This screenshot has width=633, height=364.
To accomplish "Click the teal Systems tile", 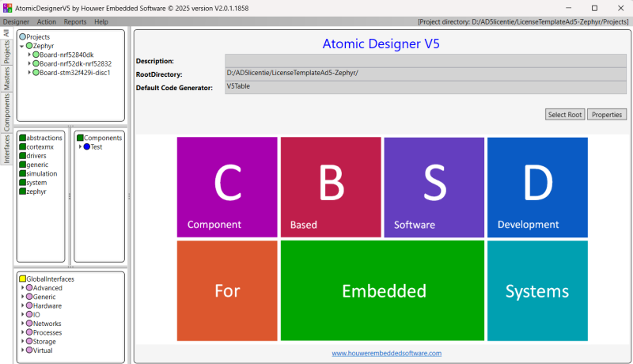I will point(537,290).
